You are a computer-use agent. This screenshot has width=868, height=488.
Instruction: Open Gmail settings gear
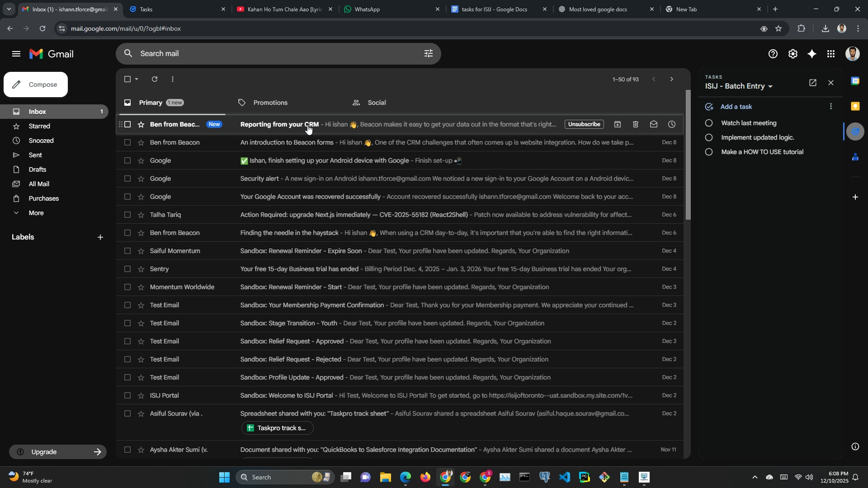(793, 54)
